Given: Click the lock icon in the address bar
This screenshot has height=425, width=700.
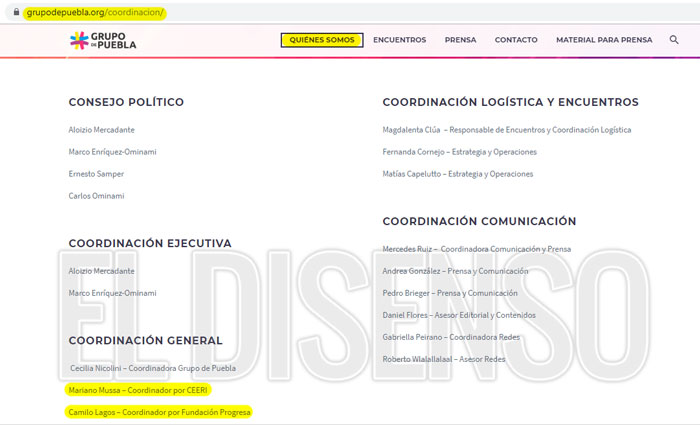Looking at the screenshot, I should 16,12.
